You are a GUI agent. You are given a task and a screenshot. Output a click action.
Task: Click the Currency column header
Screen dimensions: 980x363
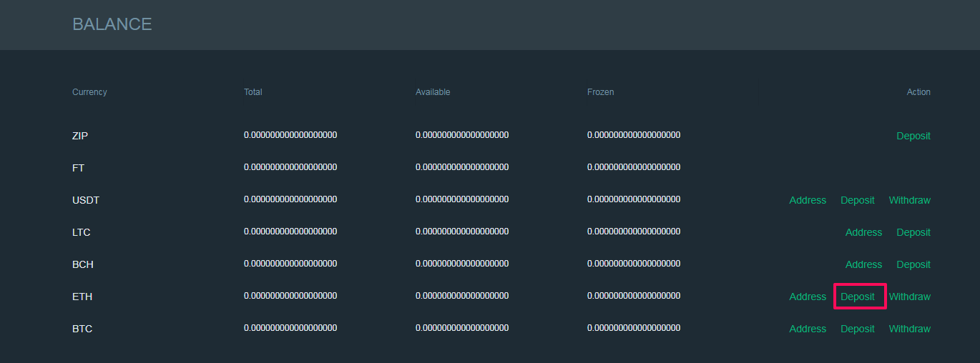pyautogui.click(x=89, y=92)
